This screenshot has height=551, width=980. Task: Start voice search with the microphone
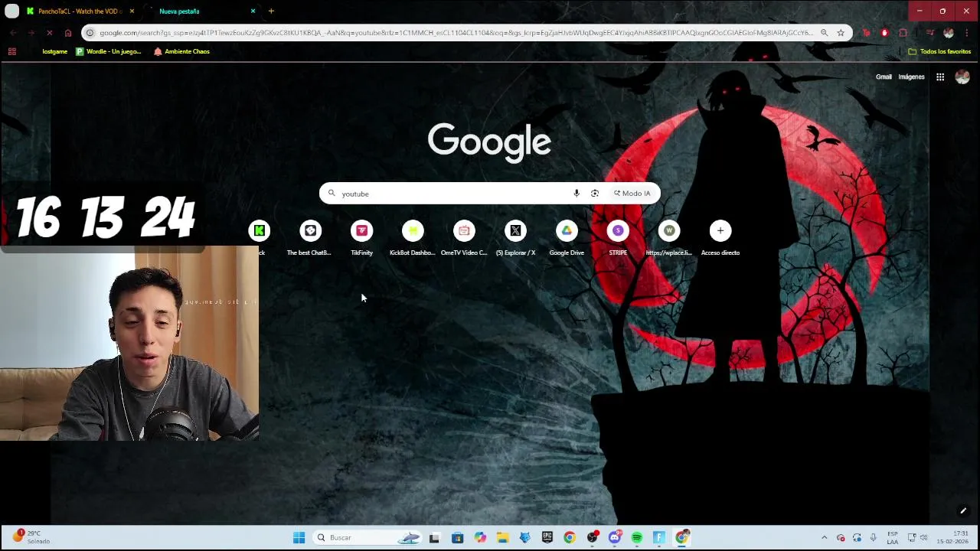click(x=577, y=194)
